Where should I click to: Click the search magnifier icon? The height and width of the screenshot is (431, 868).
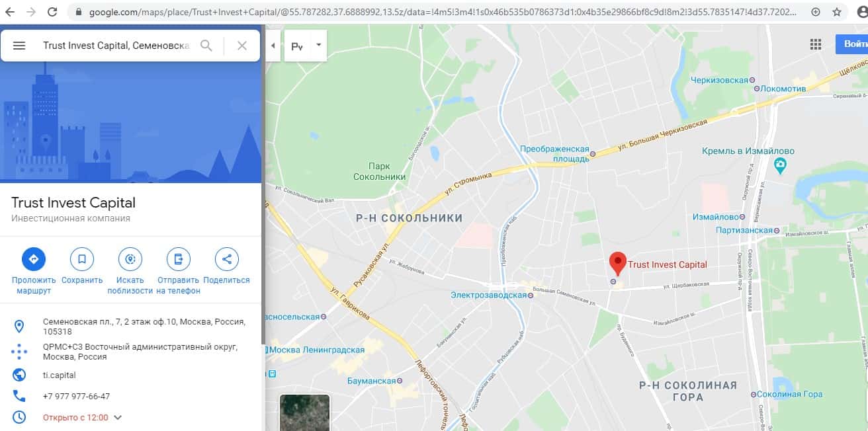tap(206, 46)
